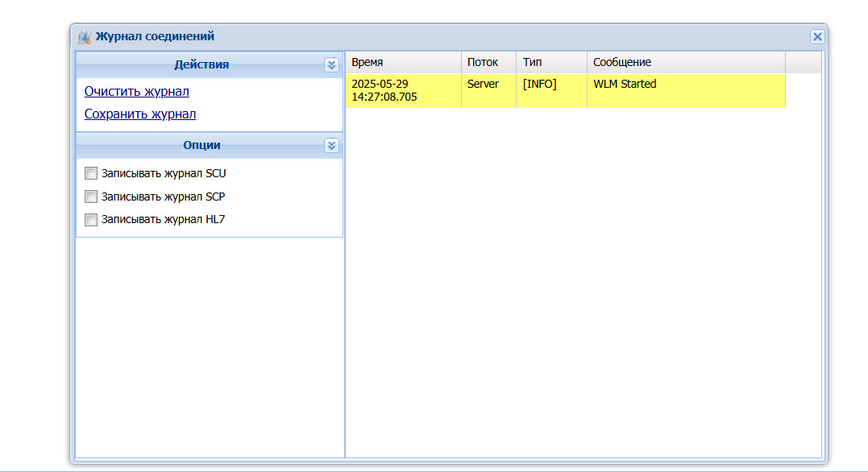The height and width of the screenshot is (472, 868).
Task: Click the 2025-05-29 14:27:08.705 timestamp cell
Action: coord(403,90)
